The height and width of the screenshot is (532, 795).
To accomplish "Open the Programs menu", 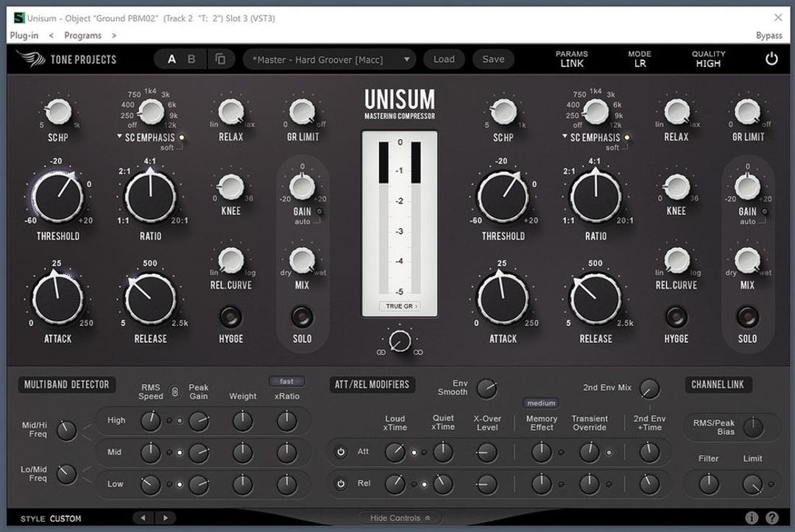I will coord(82,35).
